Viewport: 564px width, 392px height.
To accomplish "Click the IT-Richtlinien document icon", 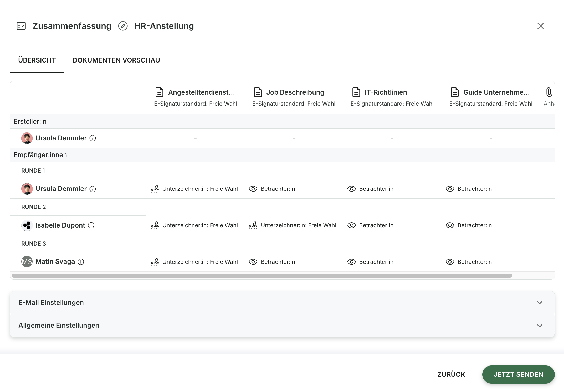I will tap(356, 92).
